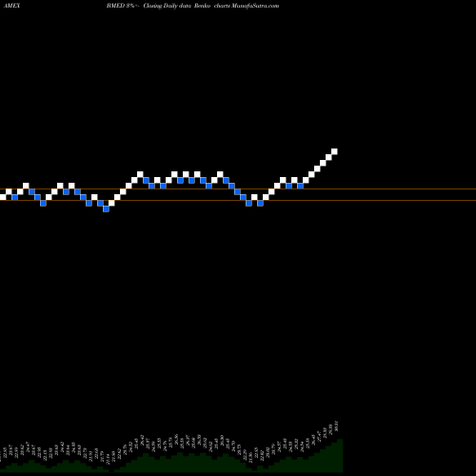This screenshot has height=476, width=476.
Task: Click the tallest green bar at chart end
Action: (x=340, y=456)
